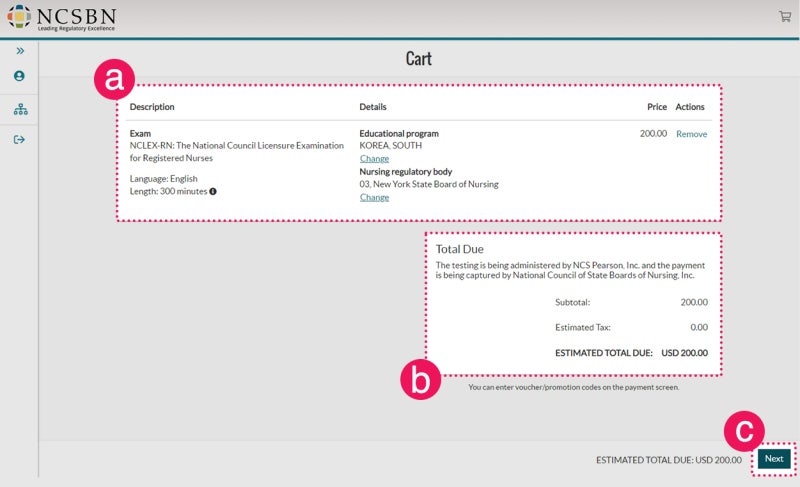Open the organization hierarchy sidebar icon
The image size is (800, 487).
click(x=20, y=109)
